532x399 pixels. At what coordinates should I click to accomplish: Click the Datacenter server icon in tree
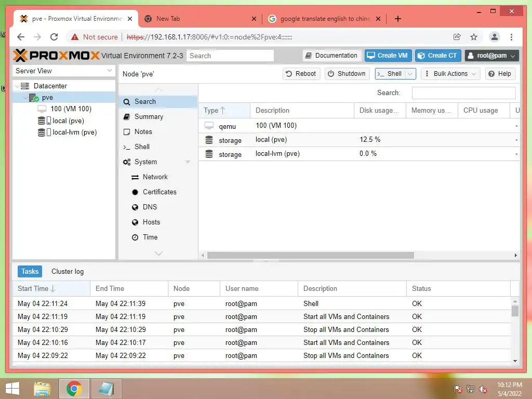(x=25, y=86)
